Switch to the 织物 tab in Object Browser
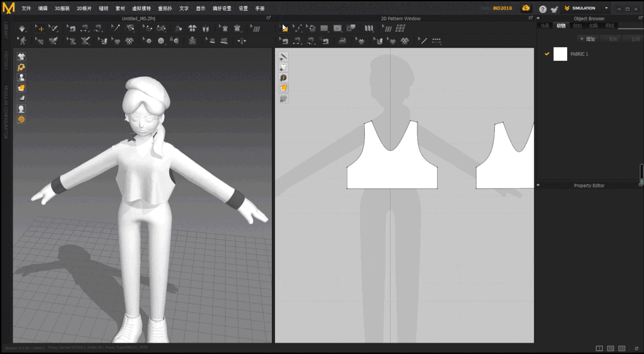The image size is (644, 354). [561, 26]
